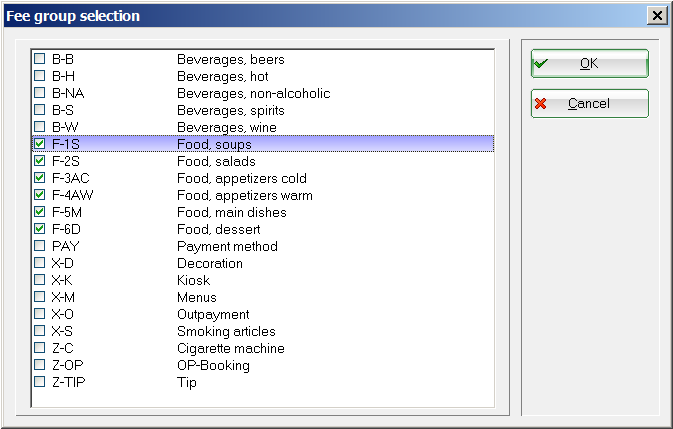Uncheck the F-1S Food, soups checkbox
The height and width of the screenshot is (429, 673).
[40, 145]
